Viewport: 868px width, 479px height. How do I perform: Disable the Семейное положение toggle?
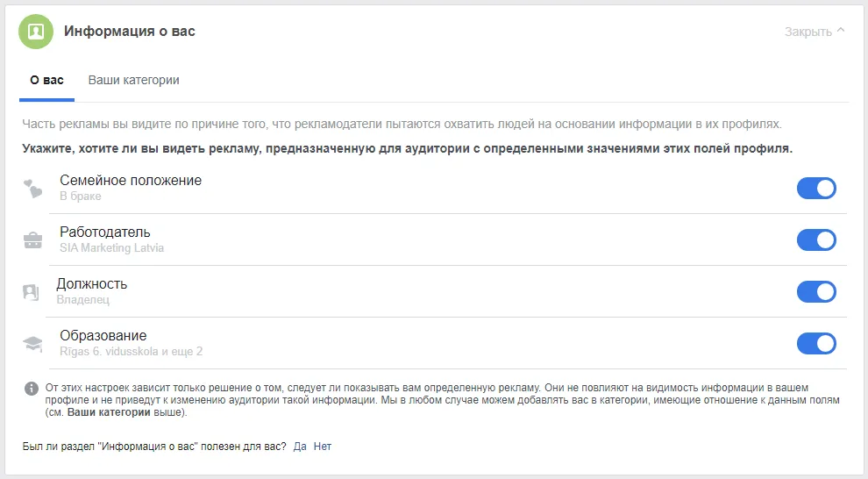coord(815,189)
